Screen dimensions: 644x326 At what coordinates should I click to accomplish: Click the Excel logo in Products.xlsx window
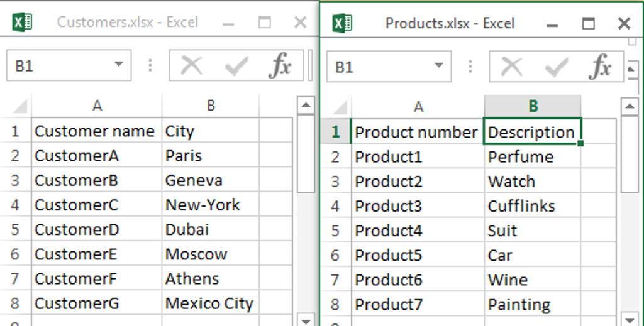coord(342,23)
